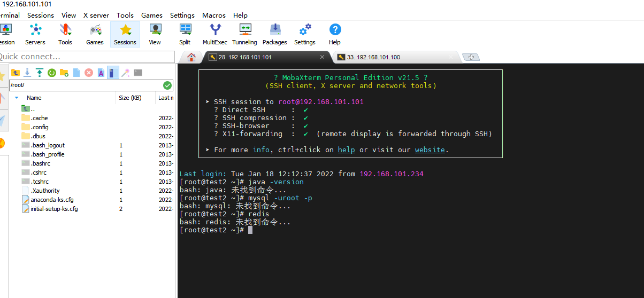Close the 28. 192.168.101.101 tab
Image resolution: width=644 pixels, height=298 pixels.
[322, 57]
